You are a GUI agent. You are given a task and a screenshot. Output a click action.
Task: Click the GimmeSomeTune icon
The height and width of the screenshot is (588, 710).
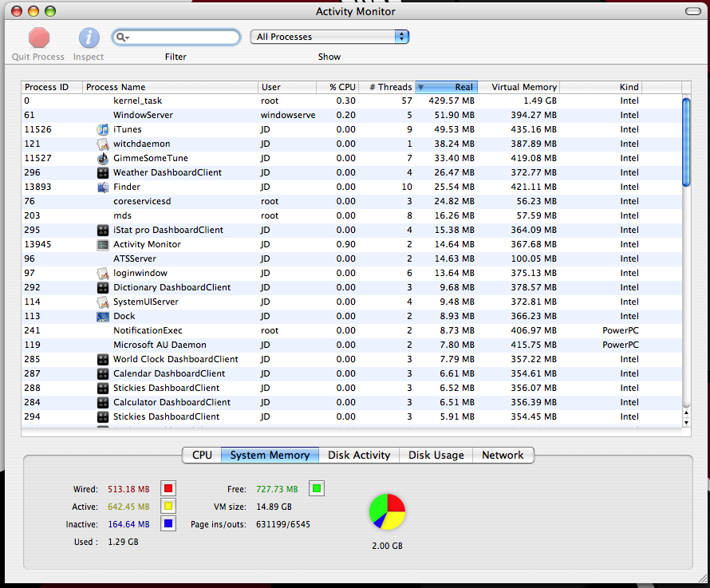103,158
